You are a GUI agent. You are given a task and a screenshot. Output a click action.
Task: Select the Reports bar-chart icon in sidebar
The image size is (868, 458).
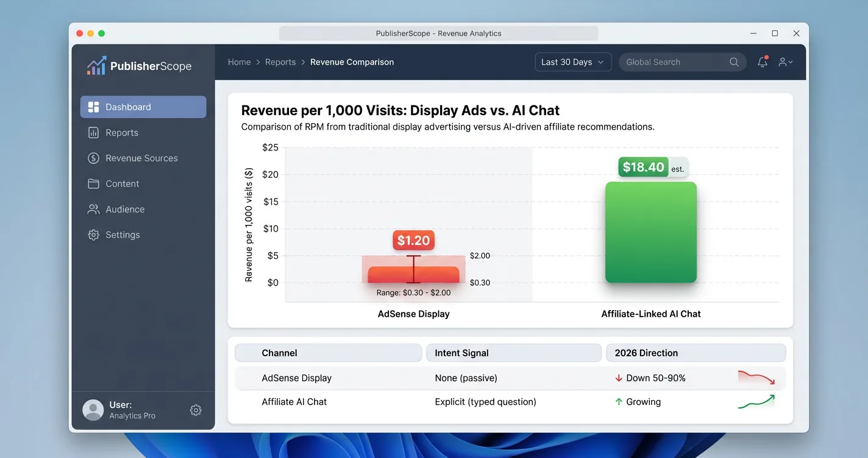[93, 132]
